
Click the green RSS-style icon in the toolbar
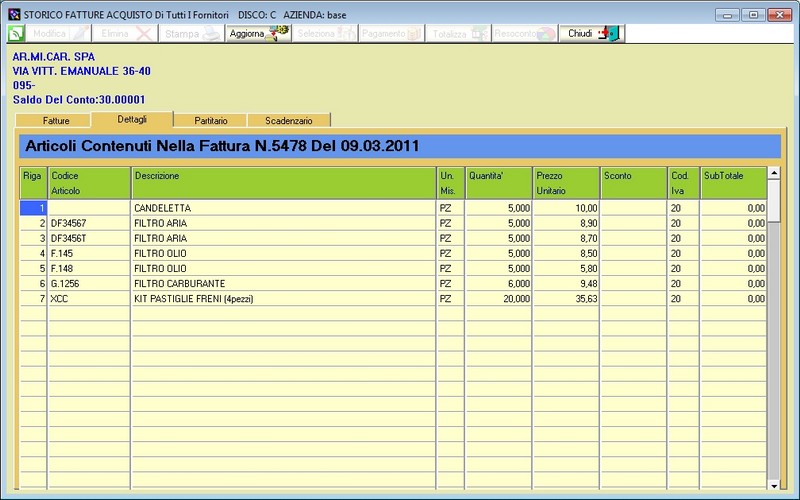(16, 34)
